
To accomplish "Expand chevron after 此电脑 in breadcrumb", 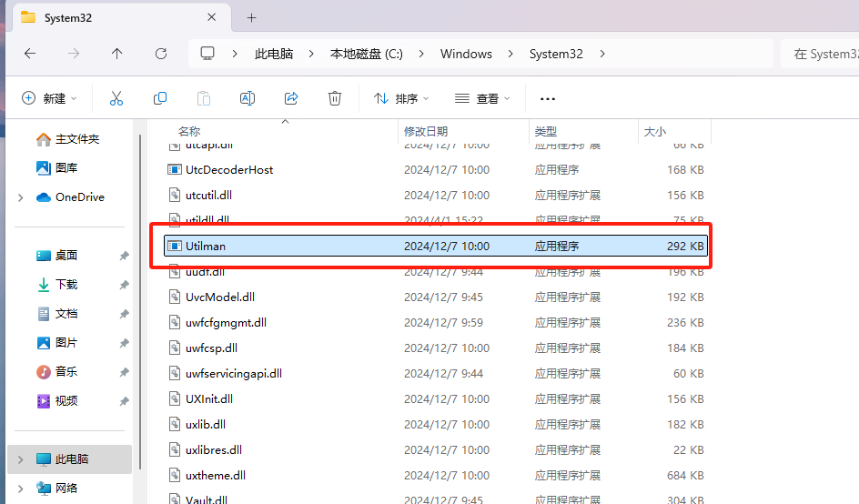I will tap(311, 54).
